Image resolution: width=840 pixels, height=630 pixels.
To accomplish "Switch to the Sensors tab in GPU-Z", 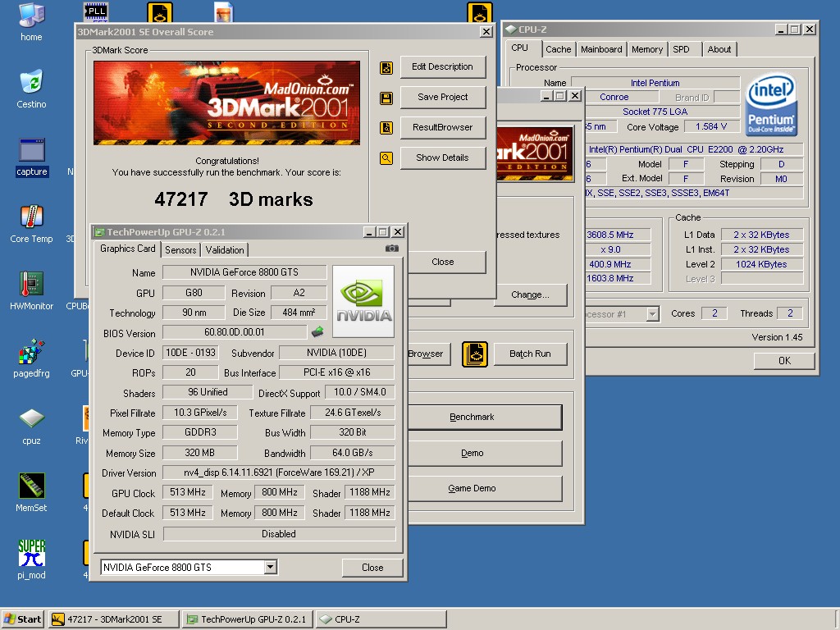I will [x=180, y=249].
